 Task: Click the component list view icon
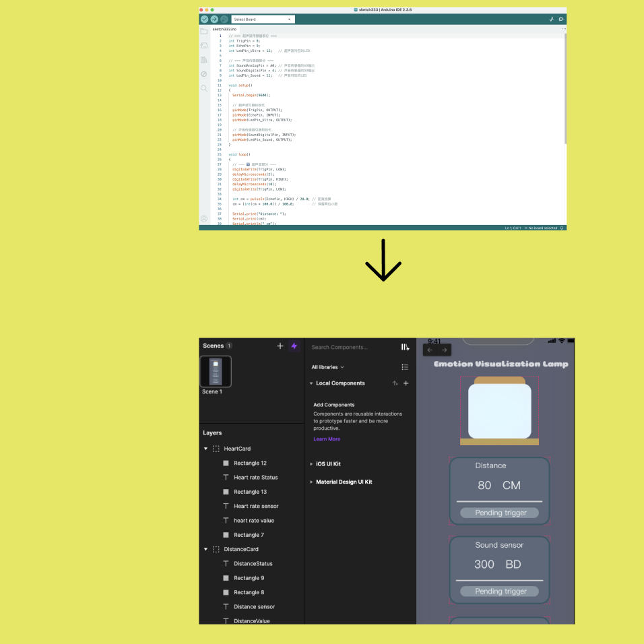(404, 366)
